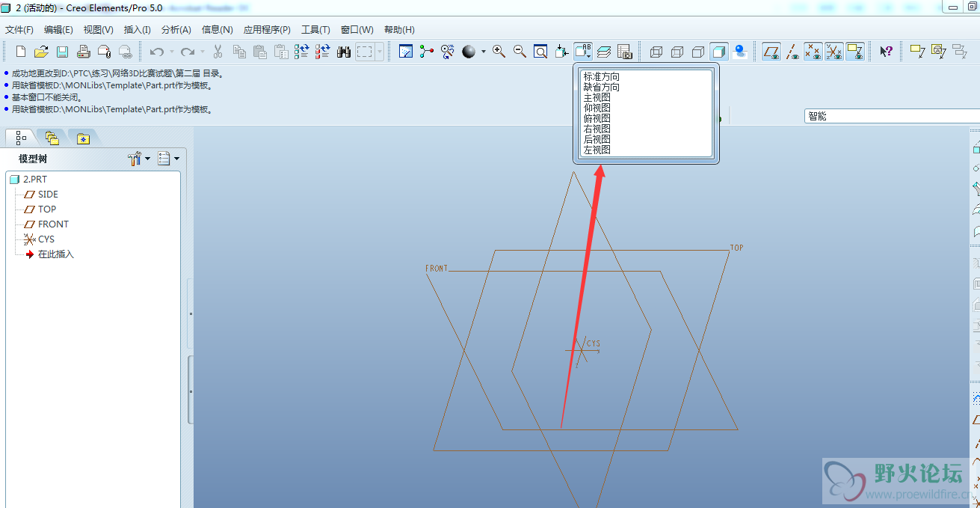Click the redo arrow
The image size is (980, 508).
[x=188, y=52]
